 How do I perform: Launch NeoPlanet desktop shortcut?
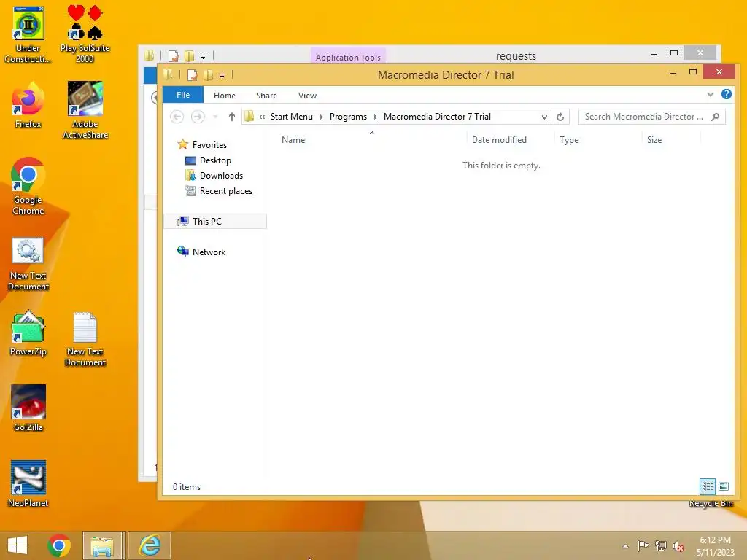[x=28, y=484]
